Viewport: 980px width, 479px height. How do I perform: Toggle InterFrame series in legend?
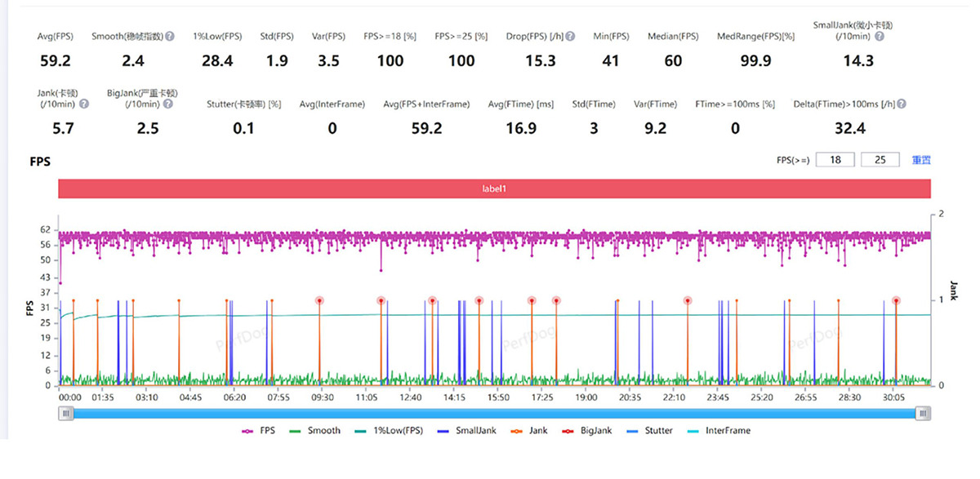click(719, 430)
